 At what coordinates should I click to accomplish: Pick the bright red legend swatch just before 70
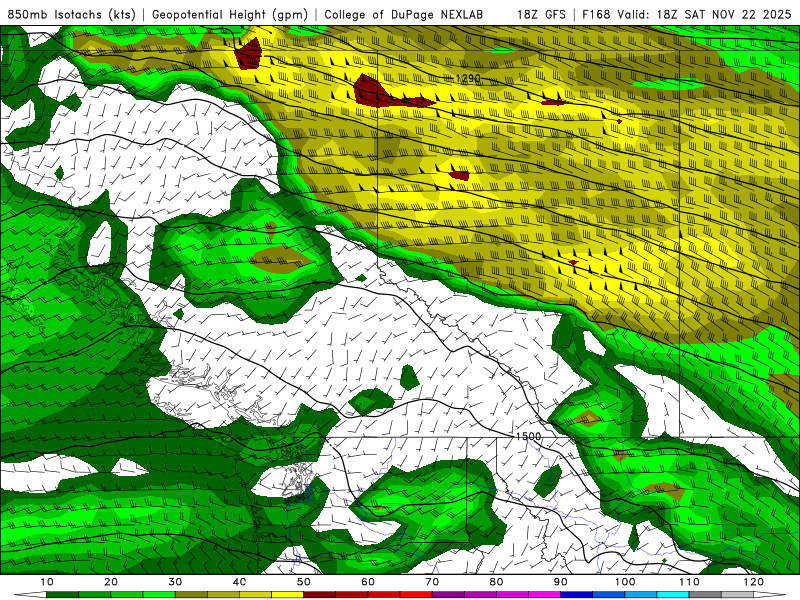tap(416, 595)
